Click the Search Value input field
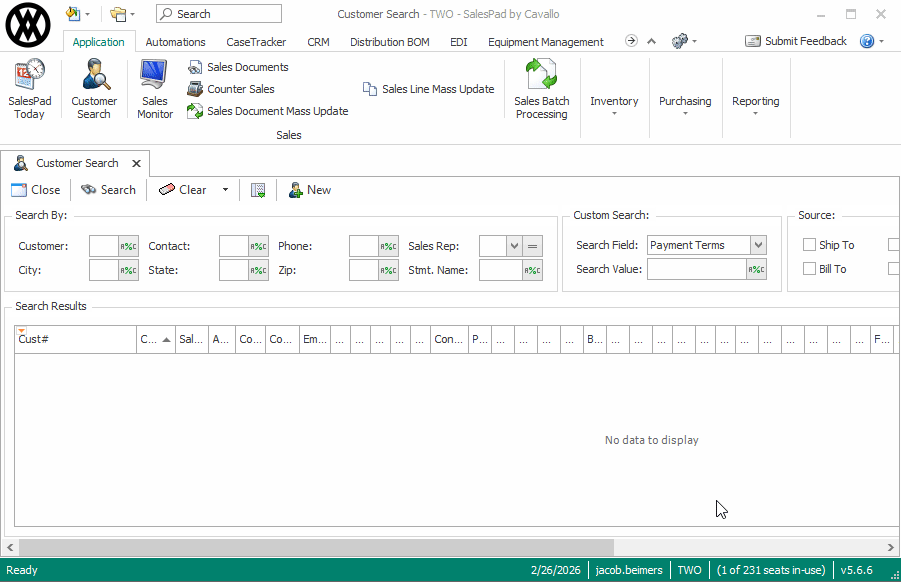Viewport: 901px width, 582px height. pos(697,270)
